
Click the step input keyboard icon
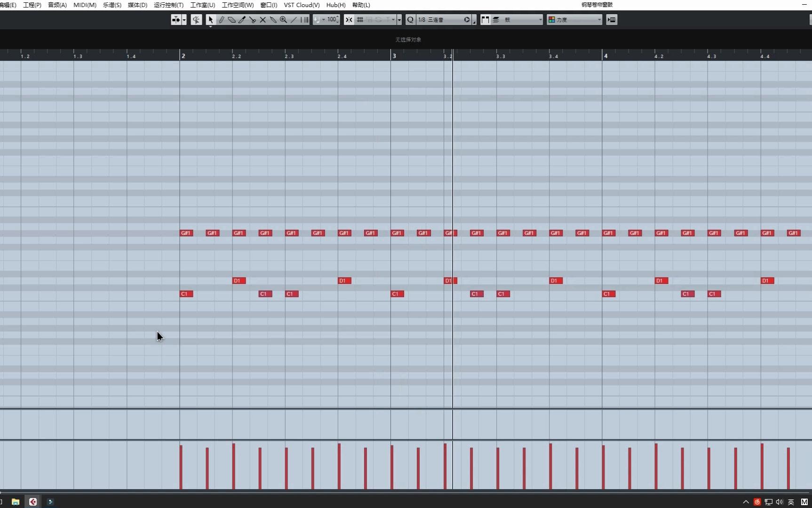point(612,20)
